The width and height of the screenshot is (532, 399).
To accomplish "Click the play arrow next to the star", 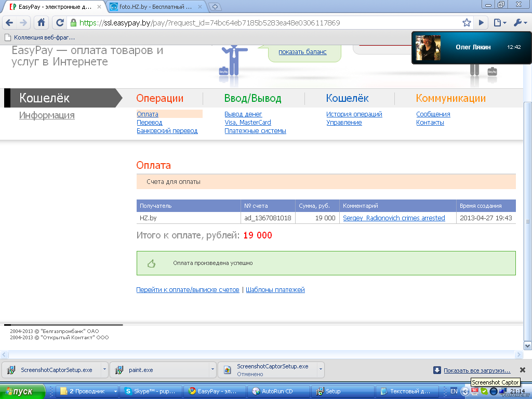I will coord(481,23).
